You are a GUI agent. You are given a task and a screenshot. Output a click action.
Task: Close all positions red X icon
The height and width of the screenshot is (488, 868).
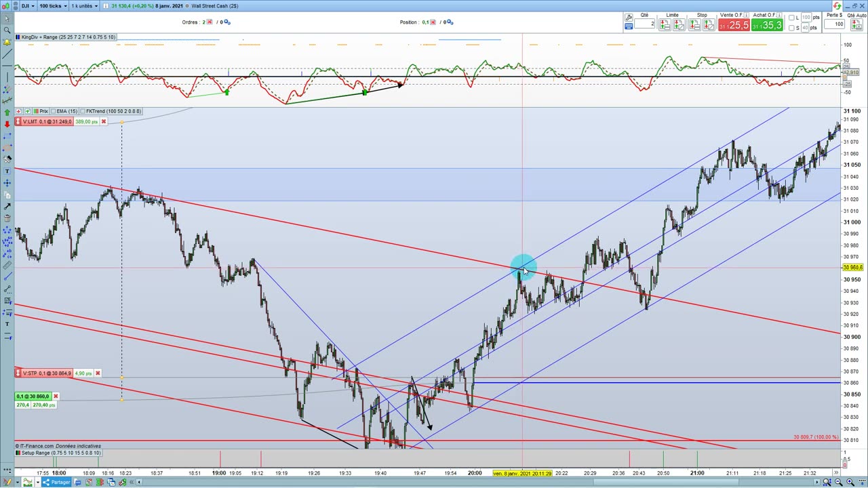click(x=434, y=22)
